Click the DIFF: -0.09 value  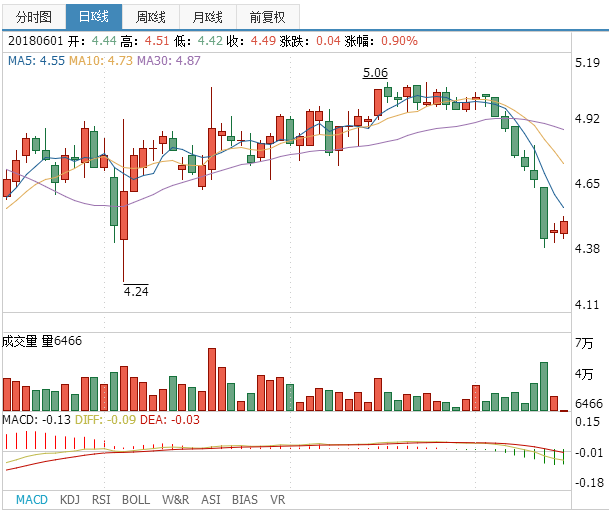coord(105,420)
